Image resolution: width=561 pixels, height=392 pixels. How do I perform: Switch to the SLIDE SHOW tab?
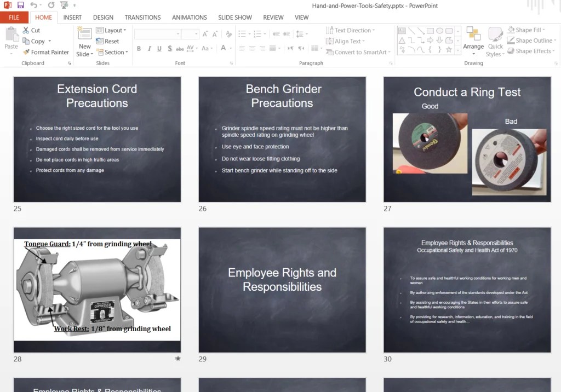[234, 18]
